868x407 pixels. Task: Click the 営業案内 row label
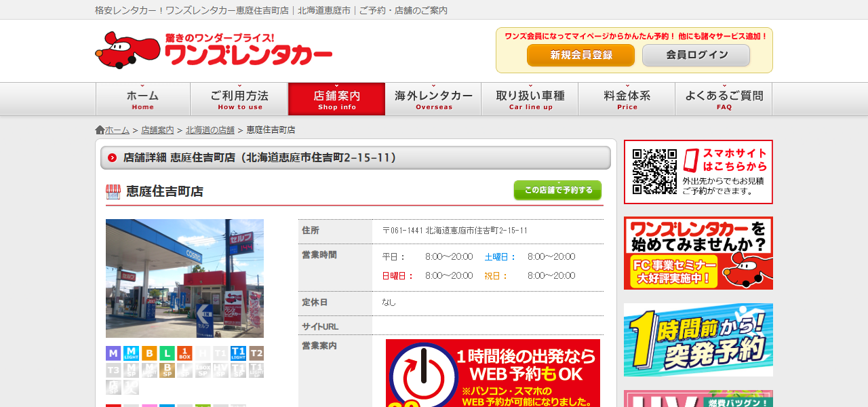point(319,346)
